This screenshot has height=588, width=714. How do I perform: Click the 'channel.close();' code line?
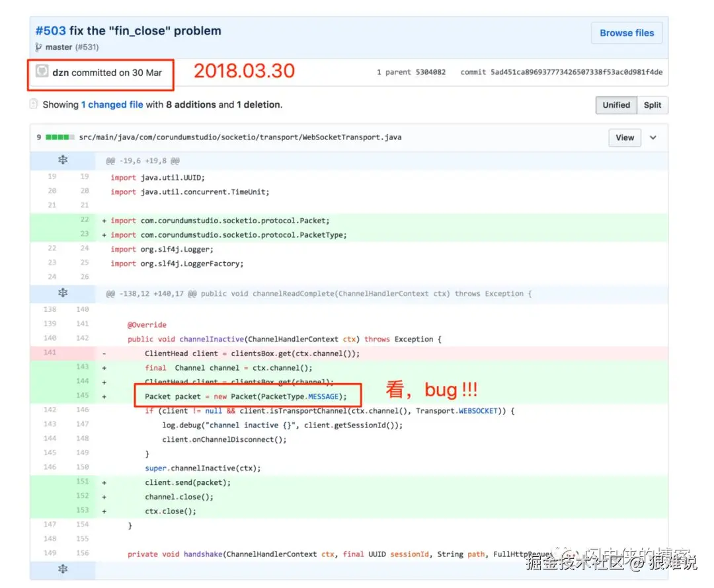point(179,497)
